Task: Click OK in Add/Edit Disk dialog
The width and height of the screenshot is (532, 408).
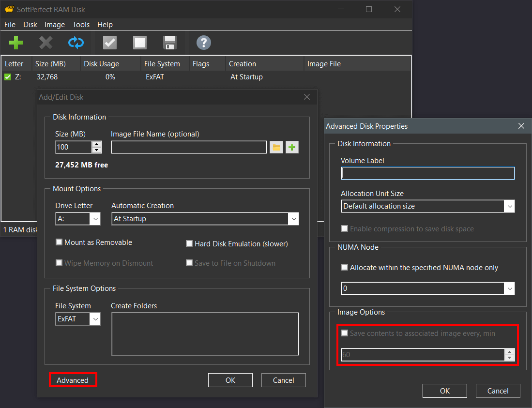Action: pyautogui.click(x=230, y=380)
